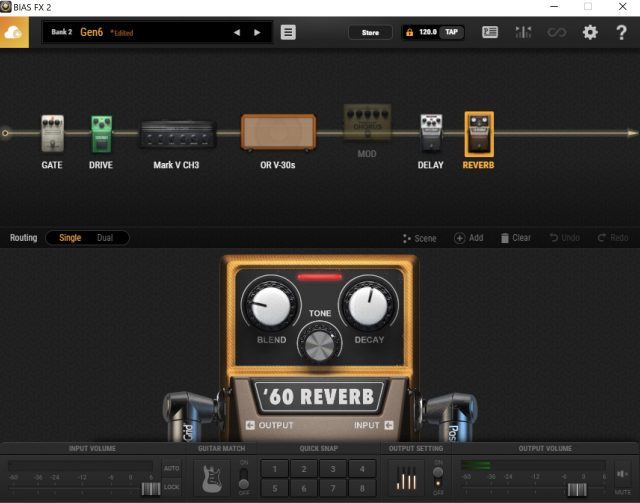
Task: Select the green DRIVE pedal
Action: click(x=101, y=134)
